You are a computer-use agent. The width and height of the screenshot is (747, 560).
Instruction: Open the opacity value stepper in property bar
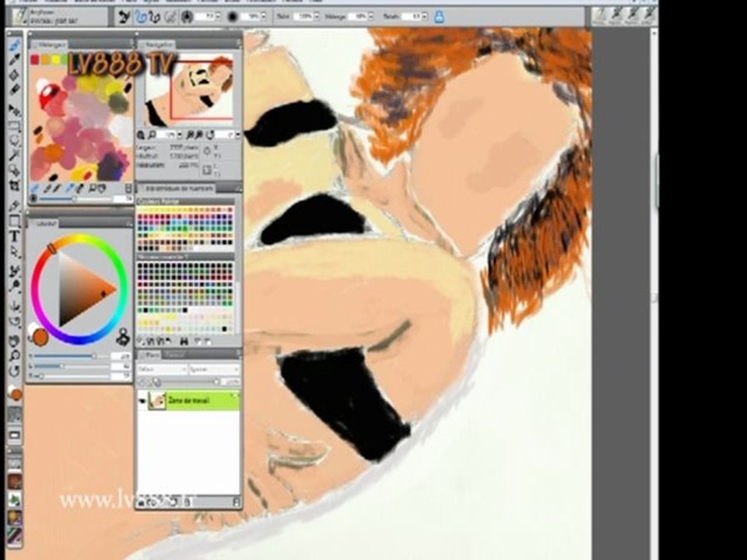(x=264, y=16)
